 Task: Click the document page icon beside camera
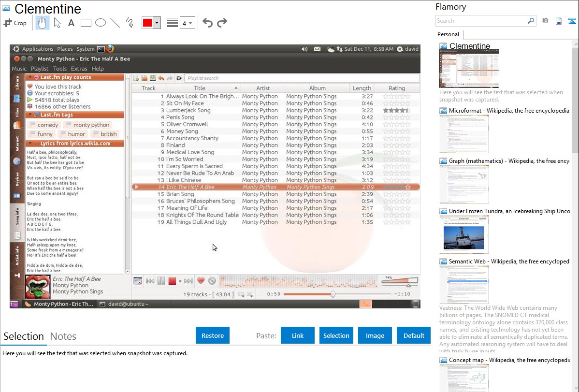tap(559, 21)
